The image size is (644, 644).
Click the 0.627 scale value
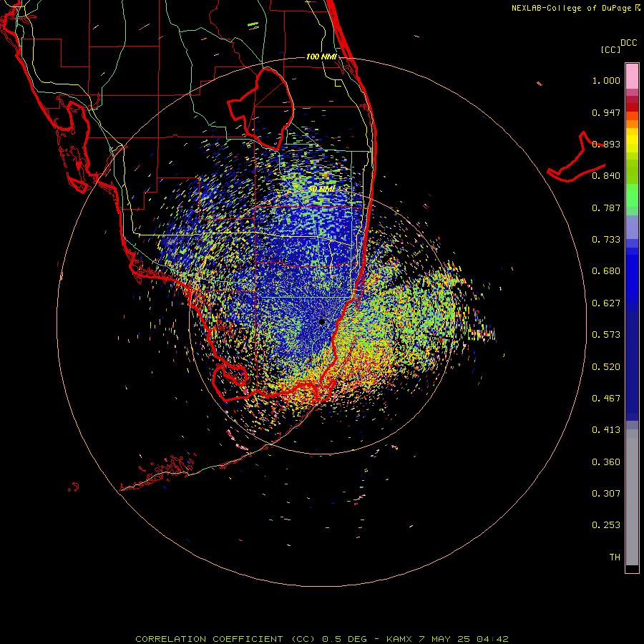[606, 303]
